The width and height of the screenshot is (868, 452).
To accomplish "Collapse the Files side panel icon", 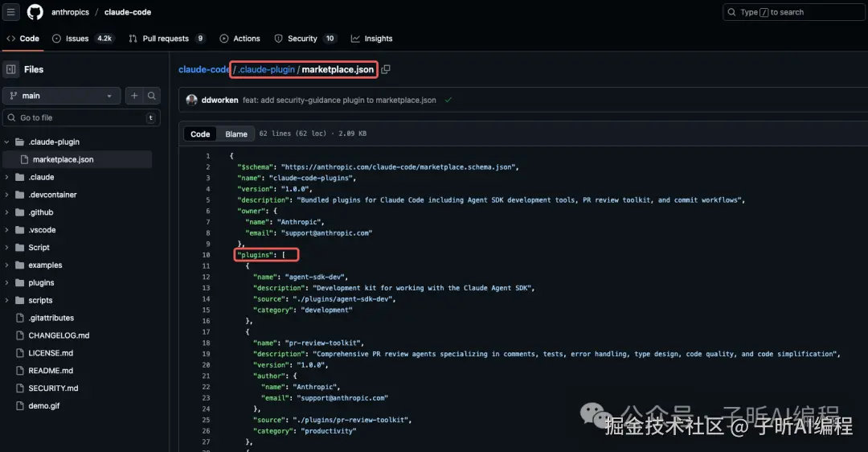I will point(11,69).
